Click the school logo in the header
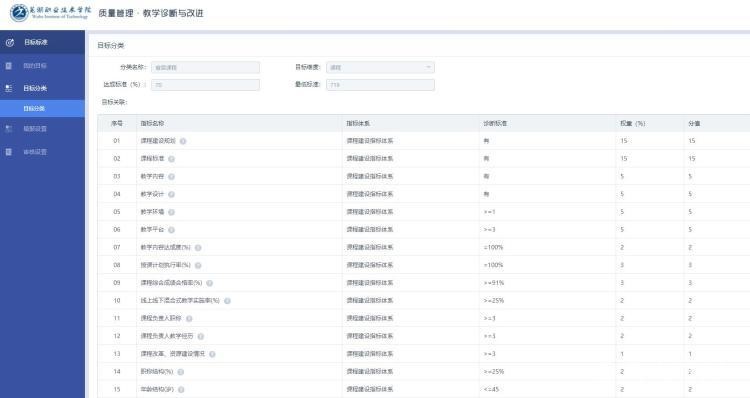The width and height of the screenshot is (750, 398). 19,13
